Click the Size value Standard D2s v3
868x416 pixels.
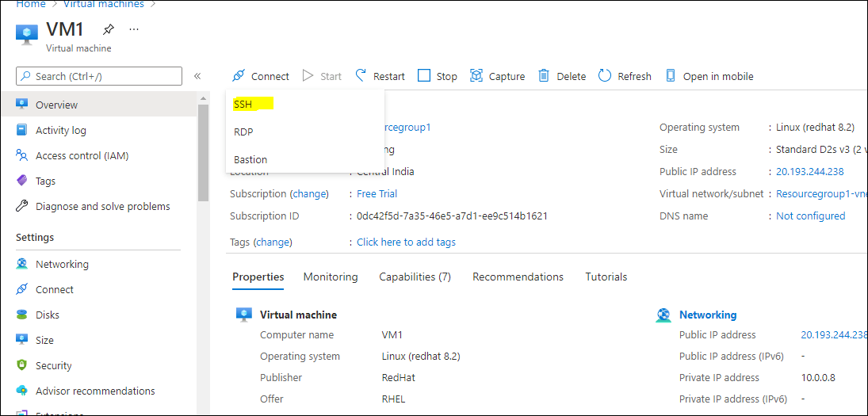tap(821, 149)
